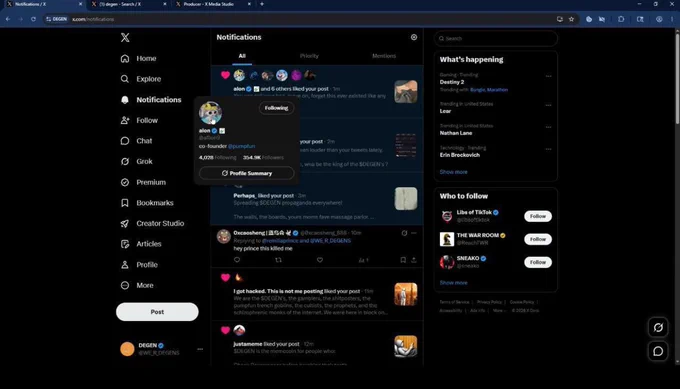Follow Libs of TikTok
This screenshot has height=389, width=680.
click(x=538, y=216)
